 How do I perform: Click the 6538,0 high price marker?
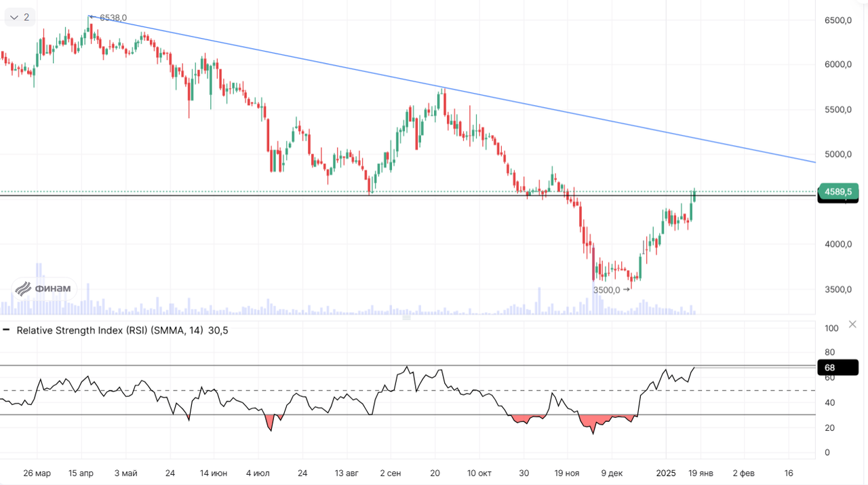(113, 18)
